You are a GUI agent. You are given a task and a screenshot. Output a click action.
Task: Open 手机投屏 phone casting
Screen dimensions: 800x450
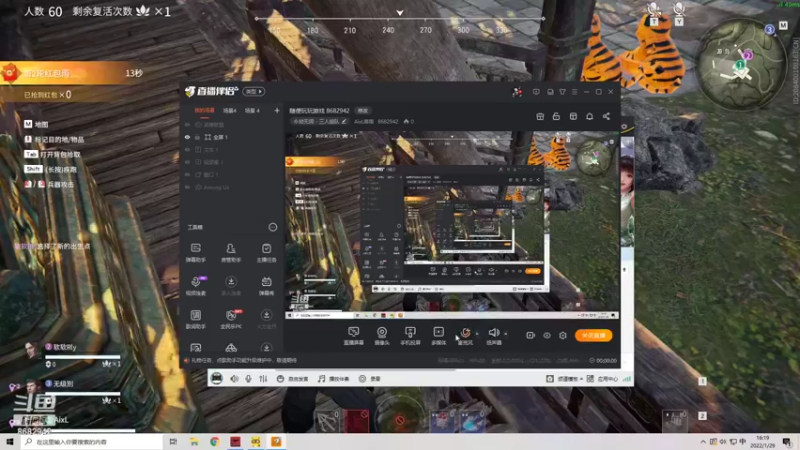coord(410,336)
